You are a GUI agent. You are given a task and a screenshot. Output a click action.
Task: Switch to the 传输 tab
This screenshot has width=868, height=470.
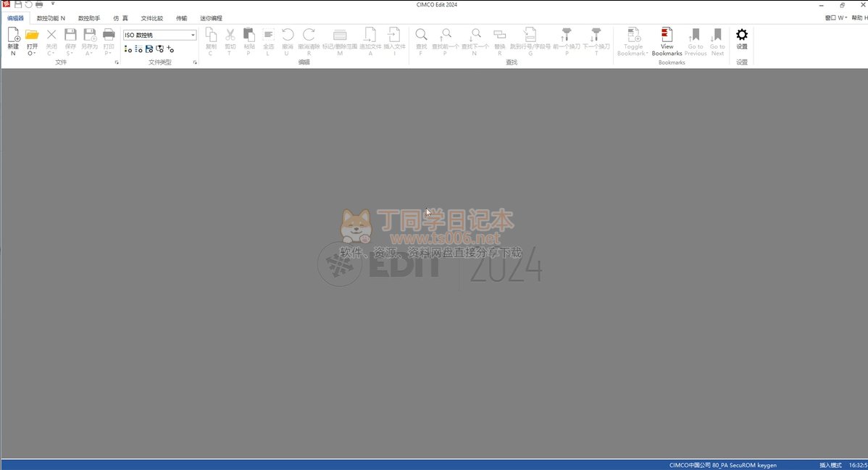click(182, 18)
